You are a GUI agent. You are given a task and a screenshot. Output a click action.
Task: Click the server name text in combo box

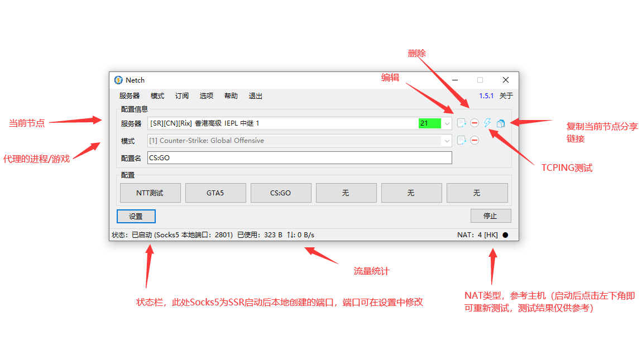click(x=204, y=123)
